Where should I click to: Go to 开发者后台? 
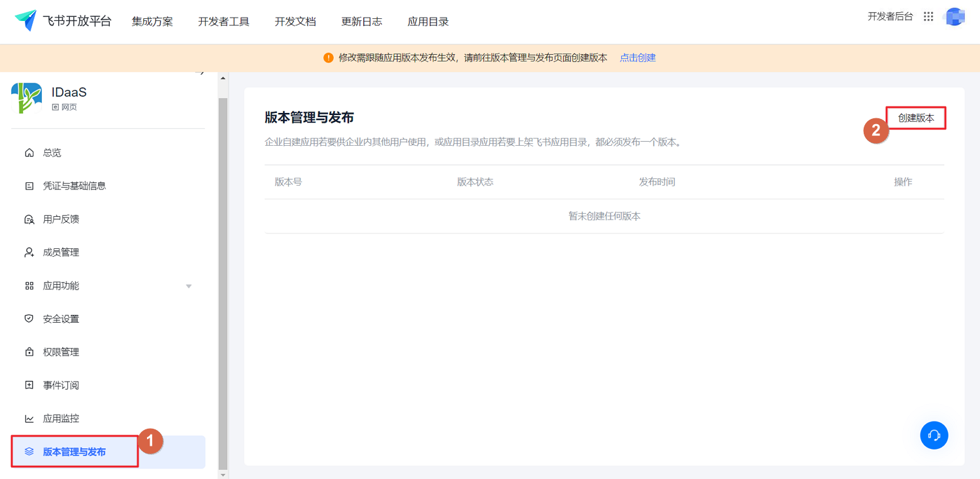point(890,17)
